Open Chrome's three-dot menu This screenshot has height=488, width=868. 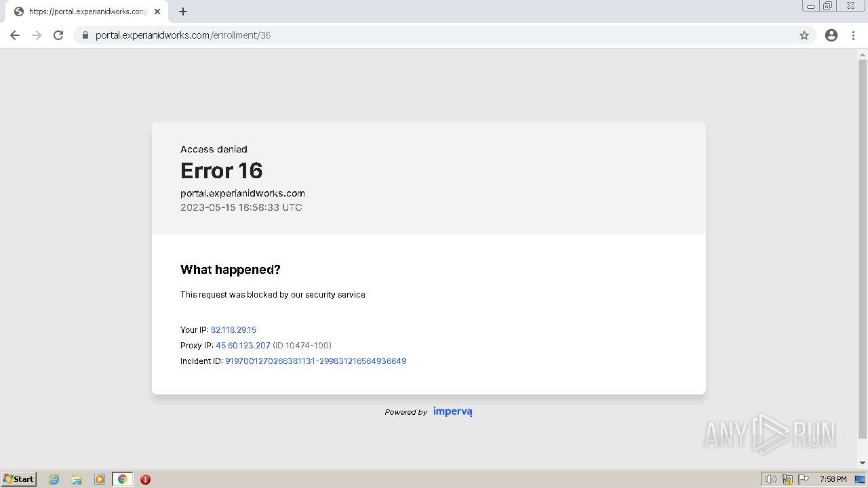(x=854, y=35)
